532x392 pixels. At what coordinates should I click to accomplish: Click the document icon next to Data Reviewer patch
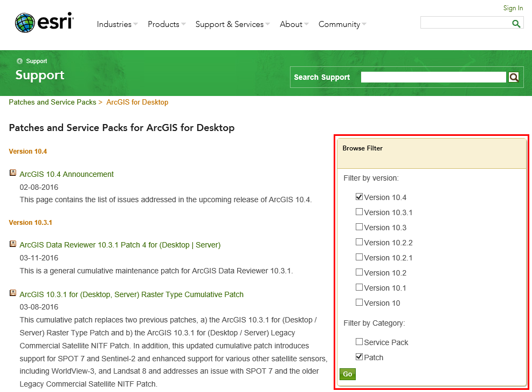click(12, 244)
